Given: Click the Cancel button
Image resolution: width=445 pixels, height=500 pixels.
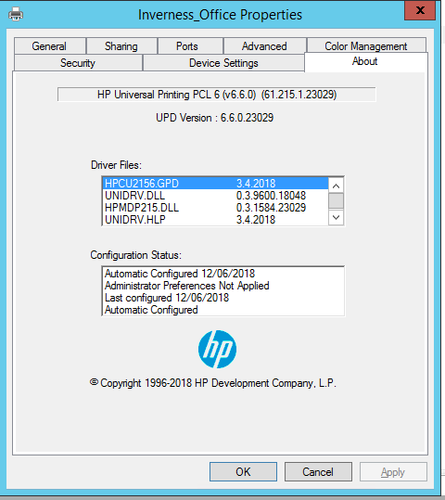Looking at the screenshot, I should click(318, 472).
